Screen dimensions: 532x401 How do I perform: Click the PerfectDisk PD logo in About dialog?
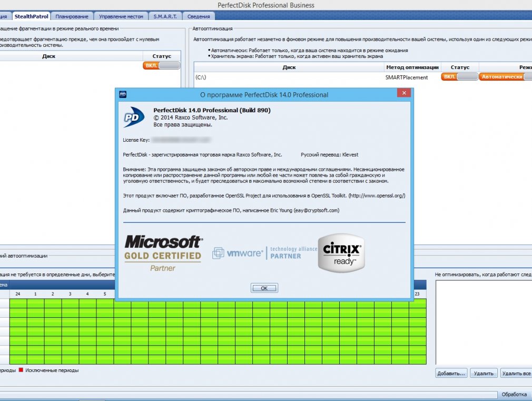coord(134,117)
